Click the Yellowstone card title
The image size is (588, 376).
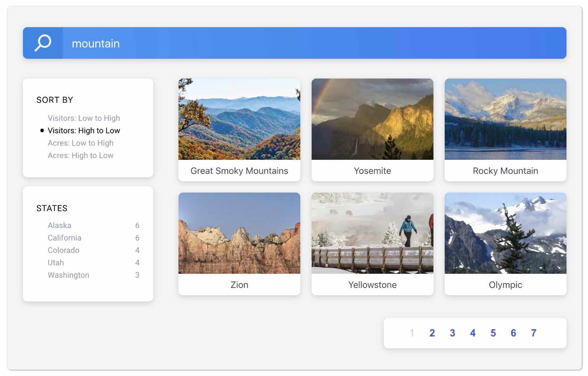tap(372, 285)
